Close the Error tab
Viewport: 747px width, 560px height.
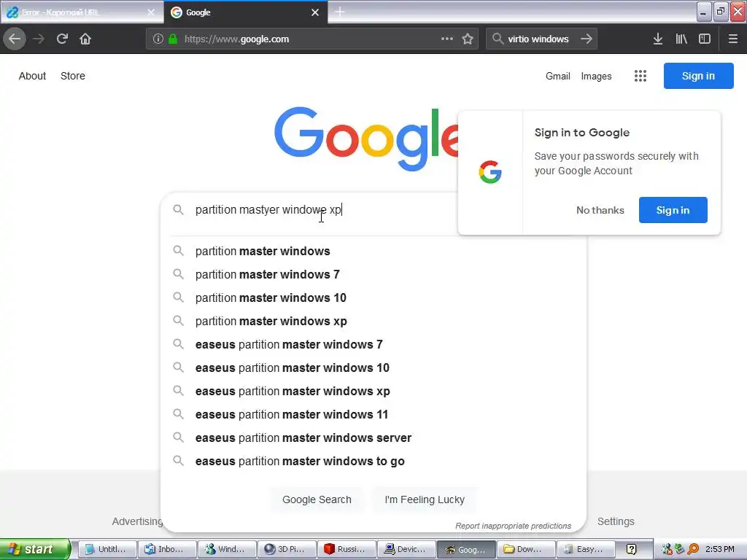tap(150, 12)
